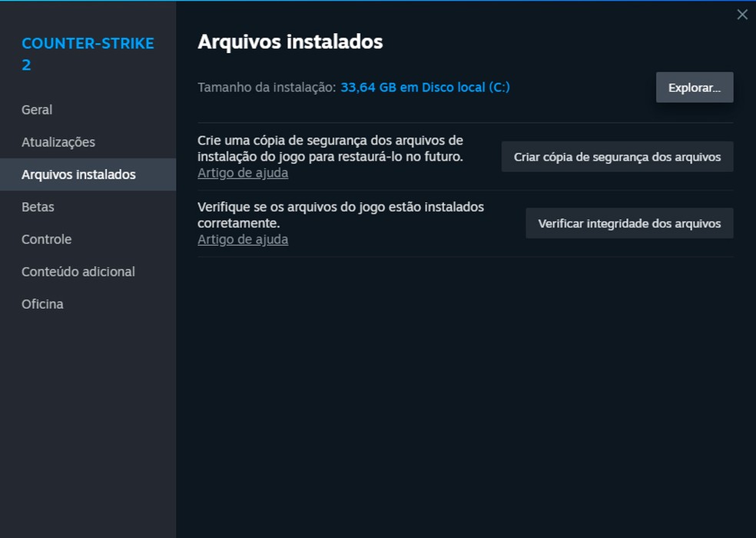Screen dimensions: 756x538
Task: Open Artigo de ajuda link under verification description
Action: [x=243, y=240]
